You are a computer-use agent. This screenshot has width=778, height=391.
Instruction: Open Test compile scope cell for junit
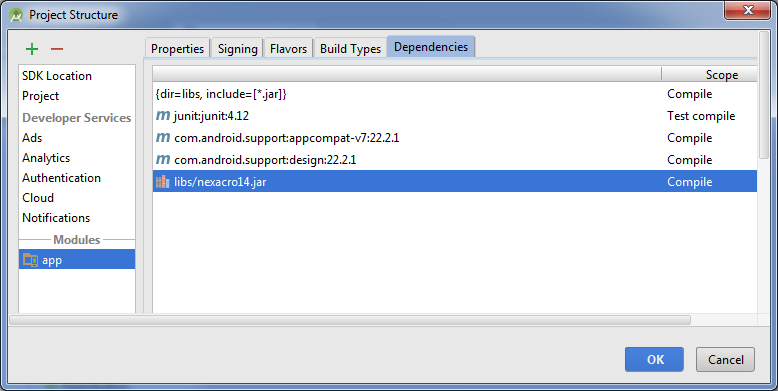(710, 116)
